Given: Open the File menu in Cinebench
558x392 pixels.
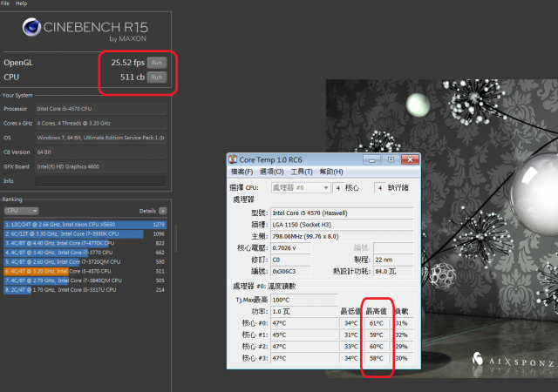Looking at the screenshot, I should pyautogui.click(x=5, y=3).
